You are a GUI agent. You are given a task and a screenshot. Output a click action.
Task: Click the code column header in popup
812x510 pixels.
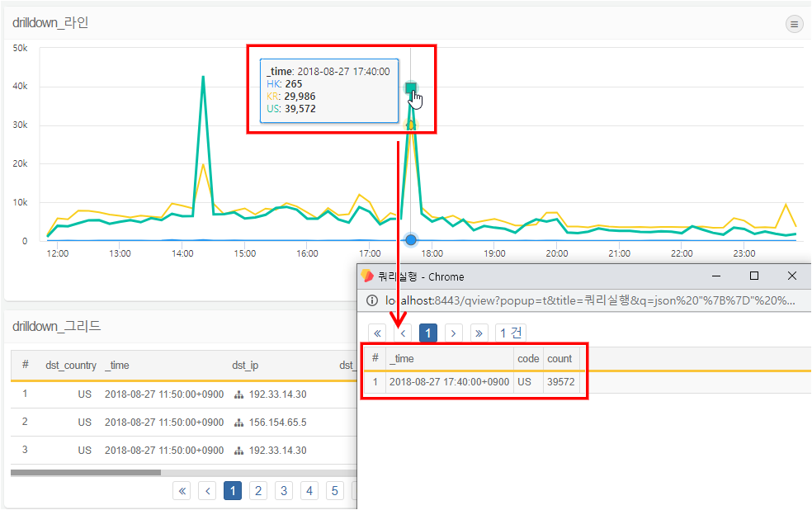coord(528,358)
